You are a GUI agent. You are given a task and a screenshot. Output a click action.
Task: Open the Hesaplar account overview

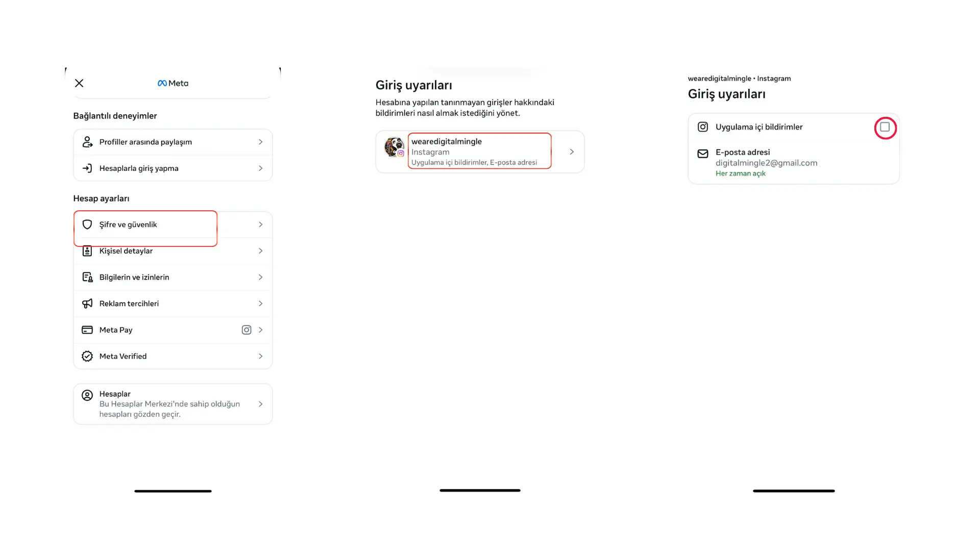click(173, 404)
